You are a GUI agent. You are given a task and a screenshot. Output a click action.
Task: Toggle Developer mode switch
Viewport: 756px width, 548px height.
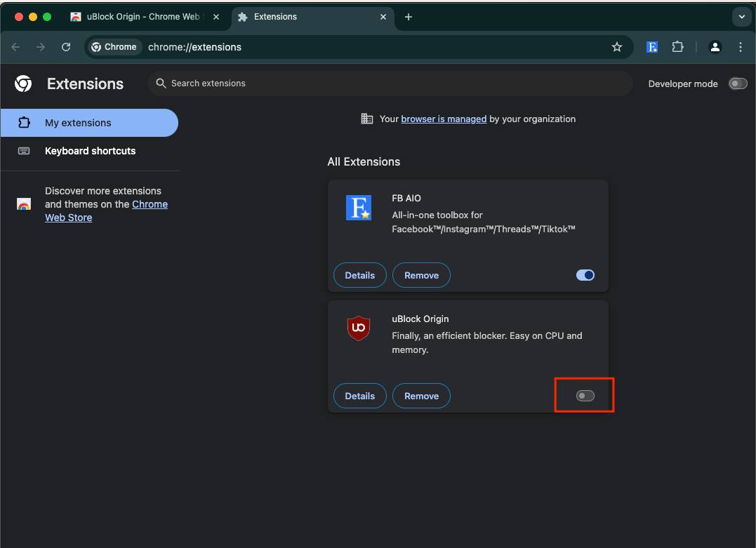coord(738,83)
